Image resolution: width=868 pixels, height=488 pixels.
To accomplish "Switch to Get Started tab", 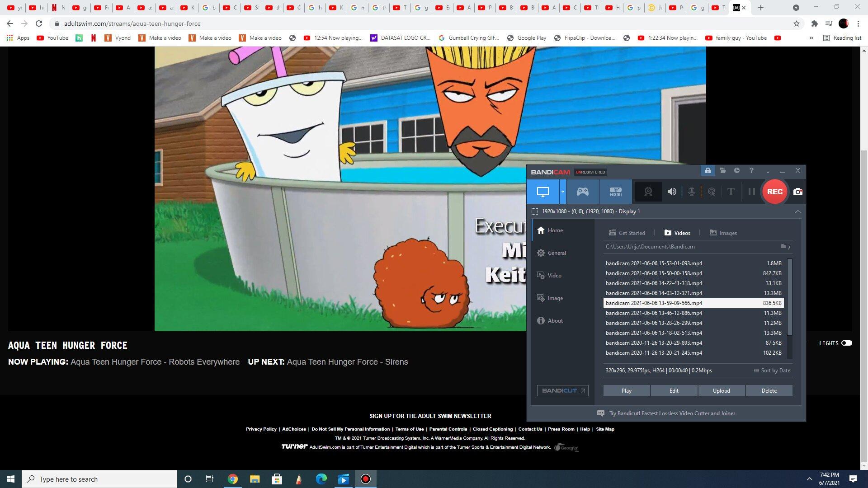I will [x=627, y=233].
